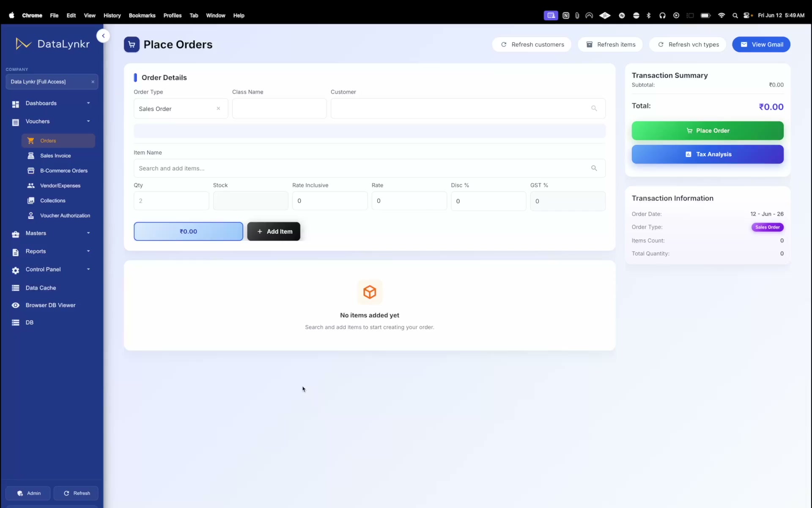Image resolution: width=812 pixels, height=508 pixels.
Task: Click the Vendor/Expenses people icon
Action: pyautogui.click(x=31, y=185)
